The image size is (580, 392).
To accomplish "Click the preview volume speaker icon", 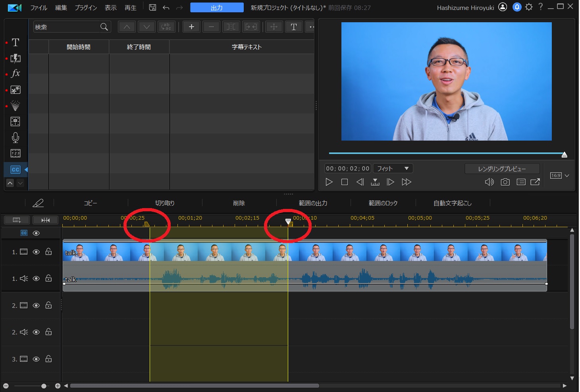I will (x=489, y=182).
